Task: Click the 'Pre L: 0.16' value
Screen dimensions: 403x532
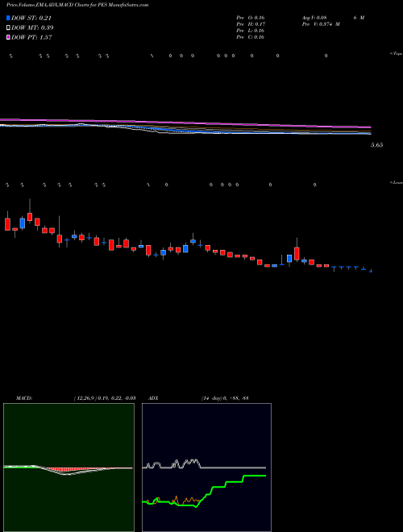Action: (251, 31)
